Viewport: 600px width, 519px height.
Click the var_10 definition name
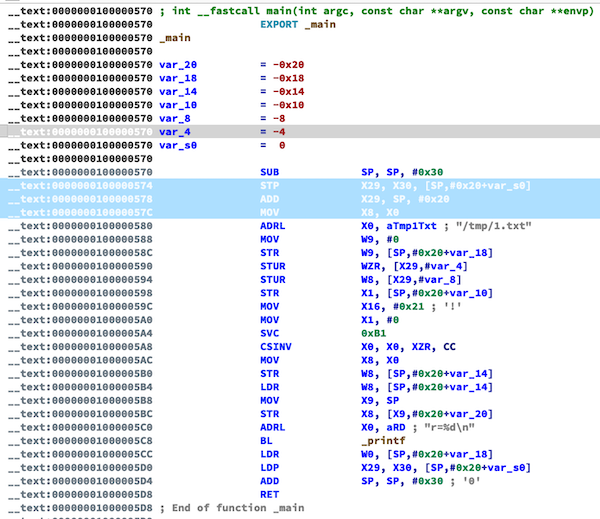point(178,105)
